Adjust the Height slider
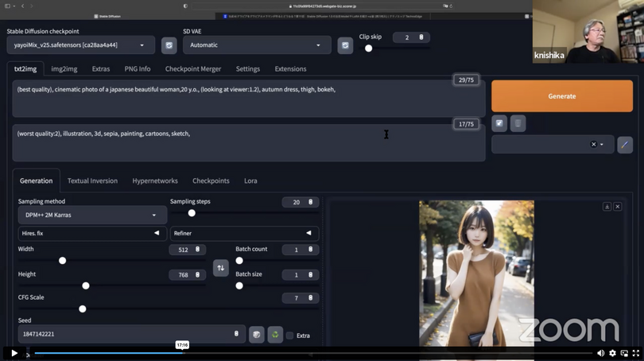 [112, 285]
